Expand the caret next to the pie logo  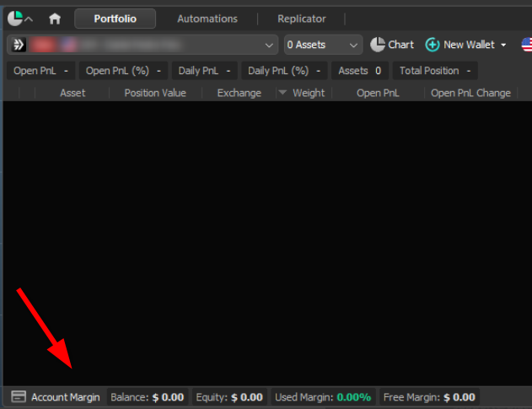pos(29,19)
